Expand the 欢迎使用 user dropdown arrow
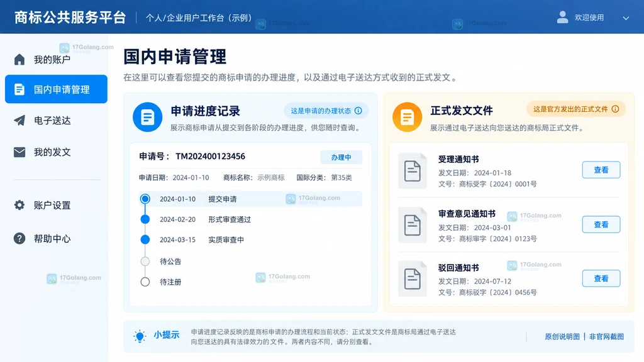The image size is (644, 362). tap(626, 18)
